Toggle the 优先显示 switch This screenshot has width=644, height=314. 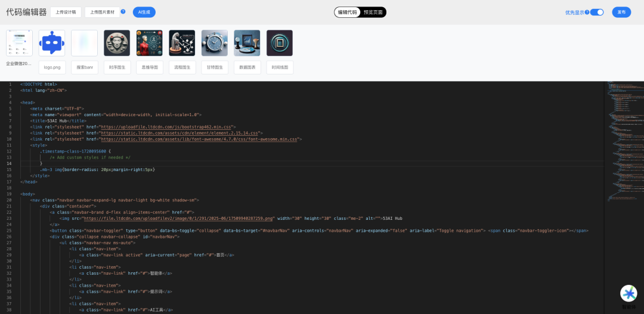pyautogui.click(x=597, y=12)
